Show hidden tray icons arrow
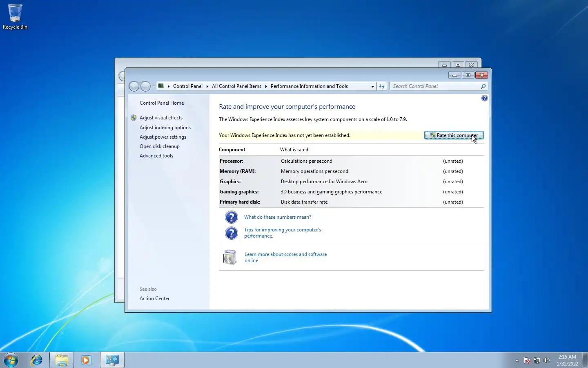The height and width of the screenshot is (368, 588). click(517, 360)
